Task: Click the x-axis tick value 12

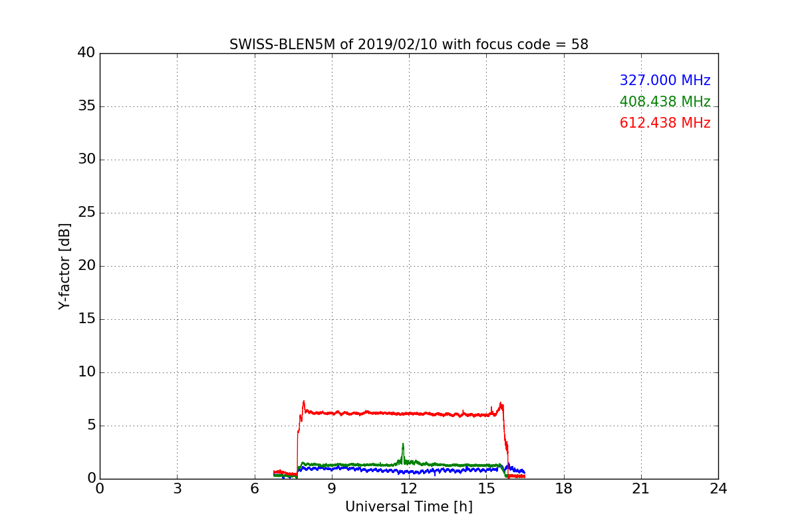Action: (409, 489)
